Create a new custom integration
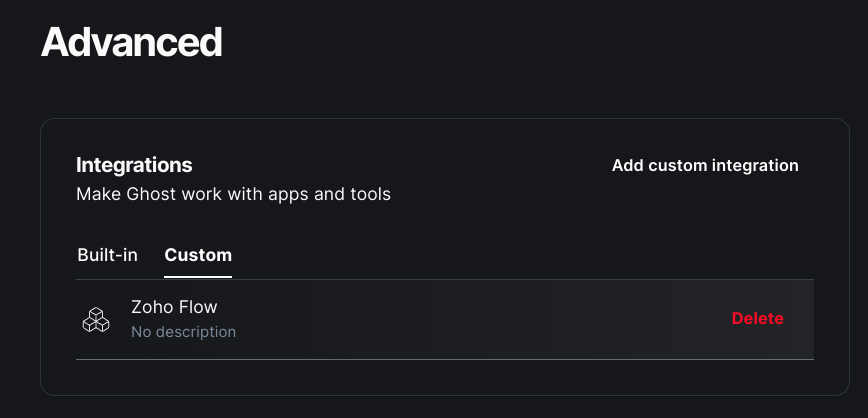The image size is (868, 418). click(x=705, y=165)
